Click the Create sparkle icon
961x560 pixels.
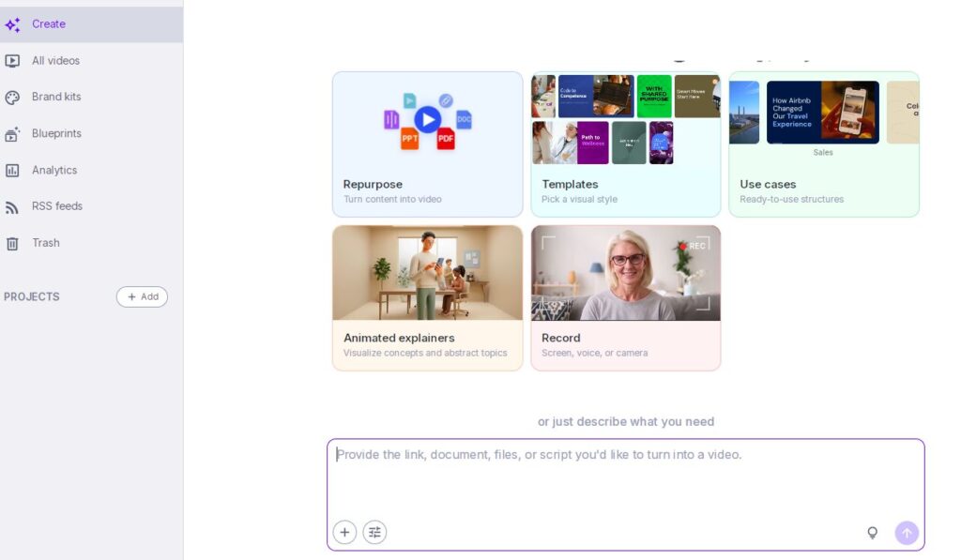coord(12,25)
